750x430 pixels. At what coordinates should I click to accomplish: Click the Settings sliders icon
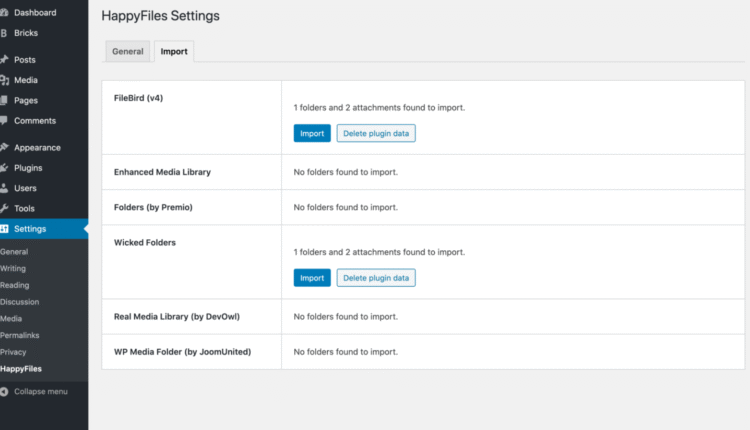[x=4, y=229]
